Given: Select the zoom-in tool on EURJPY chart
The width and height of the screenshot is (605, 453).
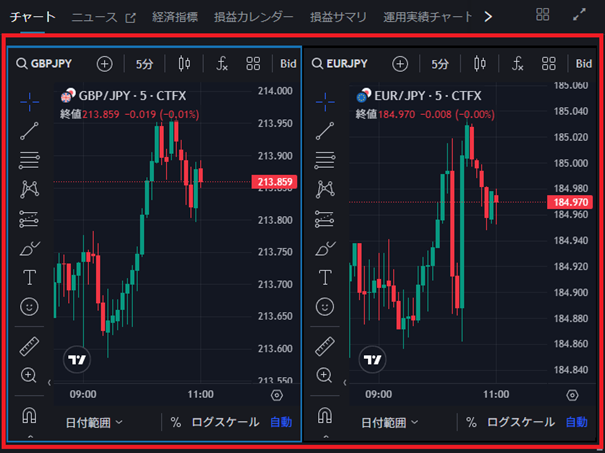Looking at the screenshot, I should click(325, 375).
